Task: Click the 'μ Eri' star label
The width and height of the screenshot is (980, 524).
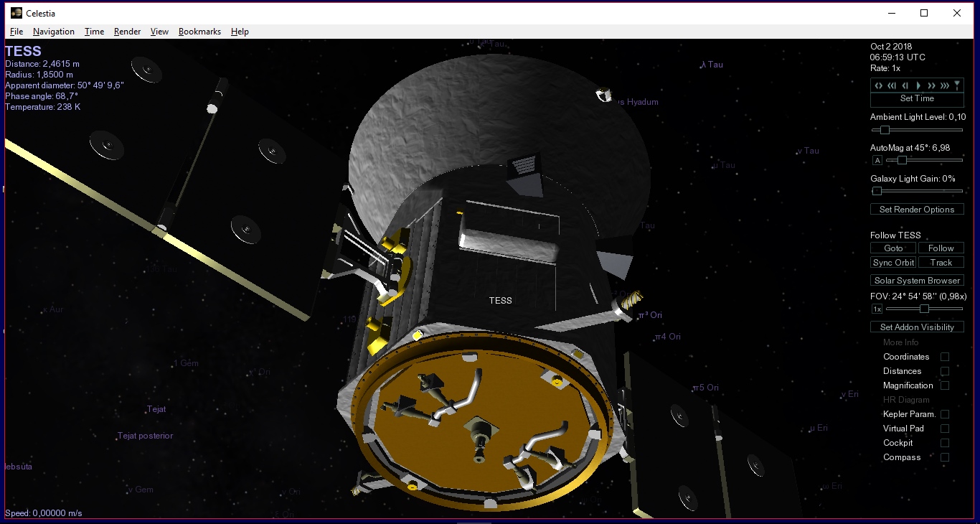Action: pos(819,428)
